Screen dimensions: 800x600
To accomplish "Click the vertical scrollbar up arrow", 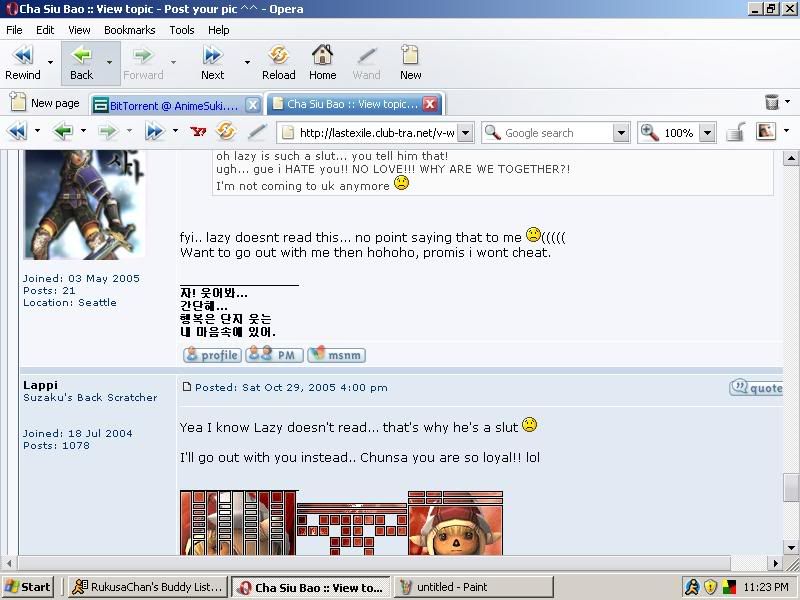I will point(791,158).
